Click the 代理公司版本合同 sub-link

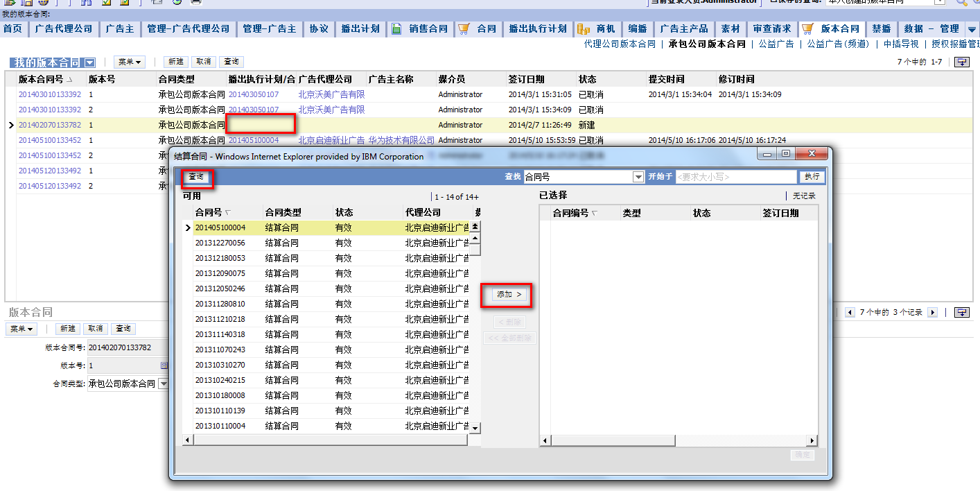[x=620, y=44]
